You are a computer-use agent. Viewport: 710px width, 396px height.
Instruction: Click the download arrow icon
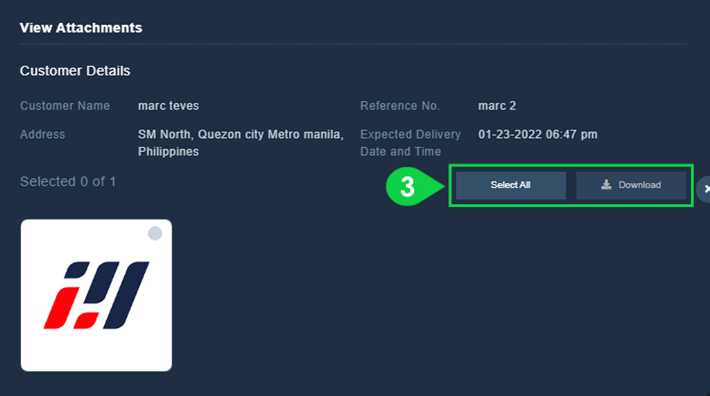coord(606,185)
